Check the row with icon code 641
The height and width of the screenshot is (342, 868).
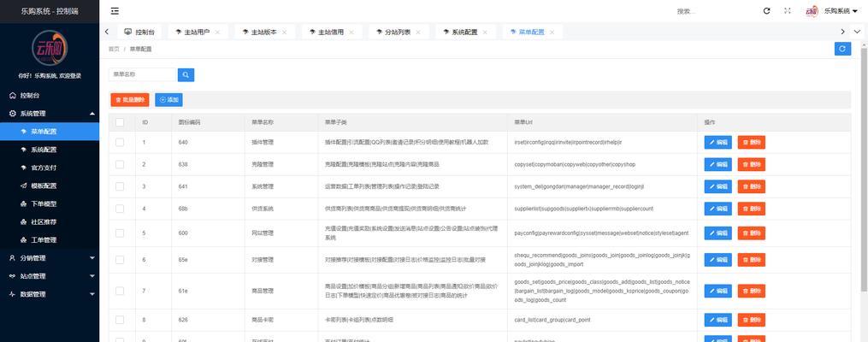(120, 186)
